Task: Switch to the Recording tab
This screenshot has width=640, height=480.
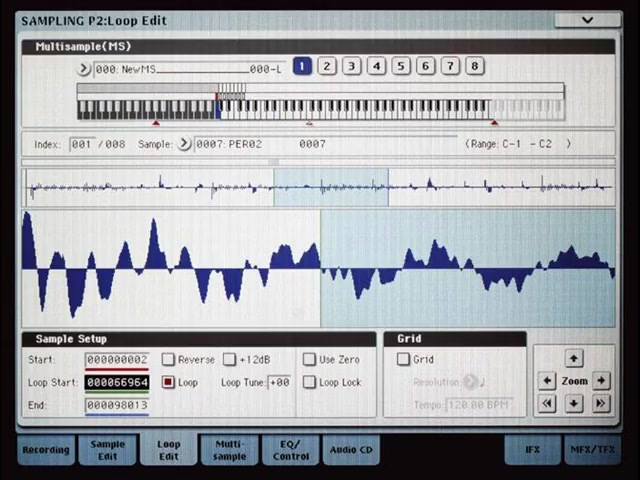Action: [46, 450]
